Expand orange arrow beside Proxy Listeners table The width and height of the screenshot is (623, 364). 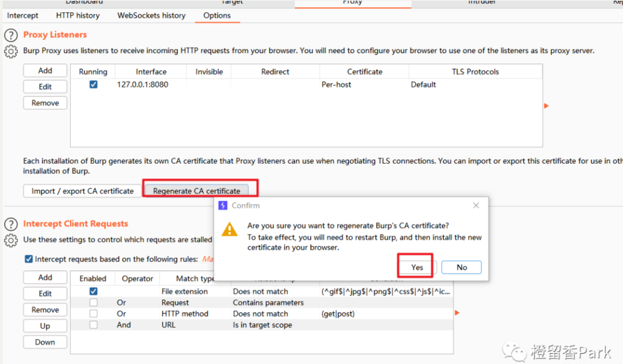point(546,106)
